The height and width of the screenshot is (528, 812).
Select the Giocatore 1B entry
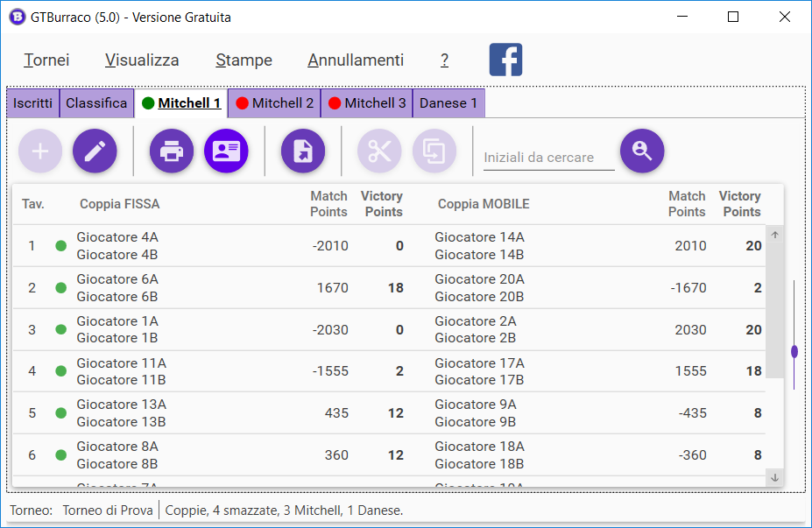point(117,338)
